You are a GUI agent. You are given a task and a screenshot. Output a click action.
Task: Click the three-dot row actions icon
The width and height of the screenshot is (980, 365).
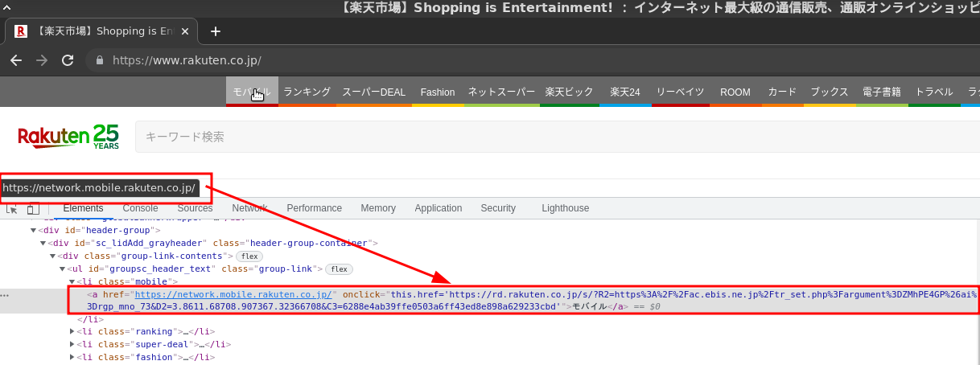point(5,295)
